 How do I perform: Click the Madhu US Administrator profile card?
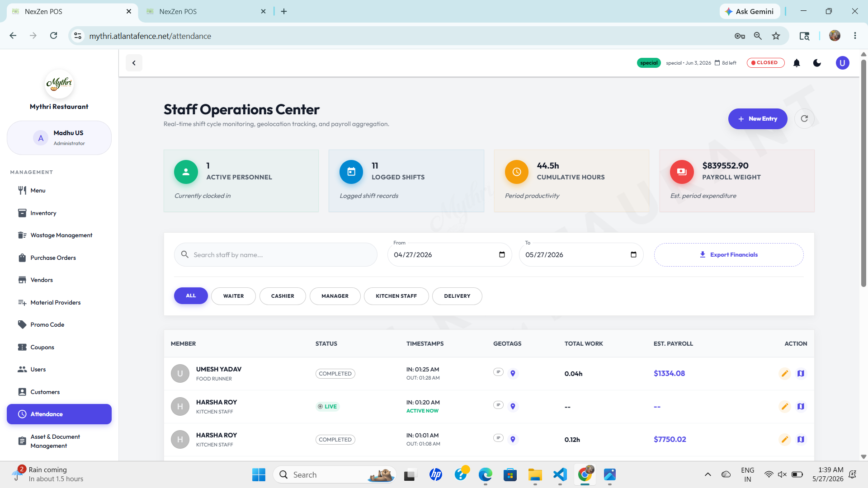59,138
